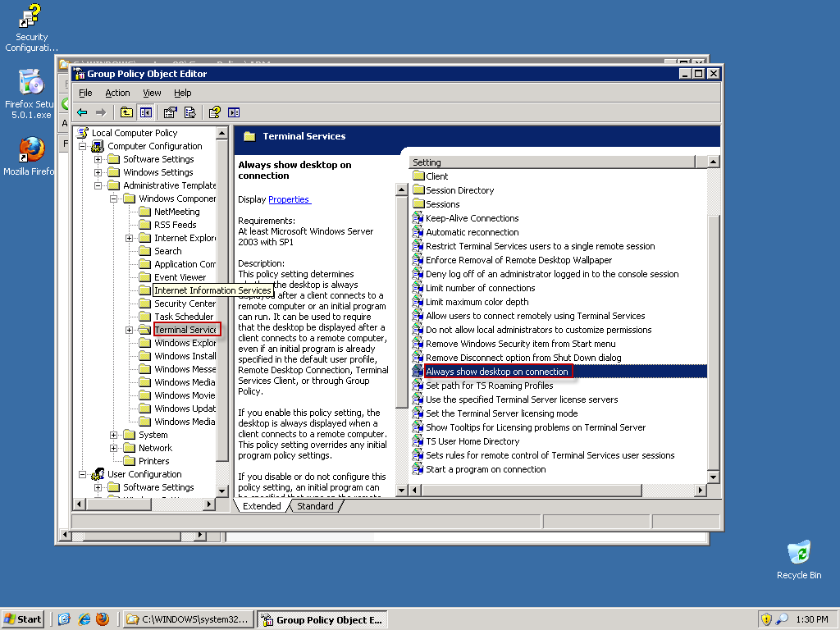Screen dimensions: 840x630
Task: Click the greyed Forward arrow icon
Action: click(x=101, y=112)
